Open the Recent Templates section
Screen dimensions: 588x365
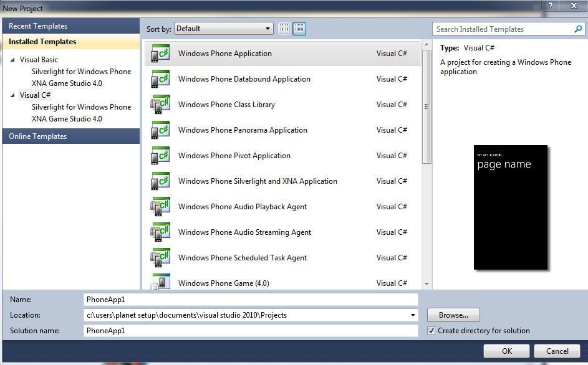pos(71,26)
